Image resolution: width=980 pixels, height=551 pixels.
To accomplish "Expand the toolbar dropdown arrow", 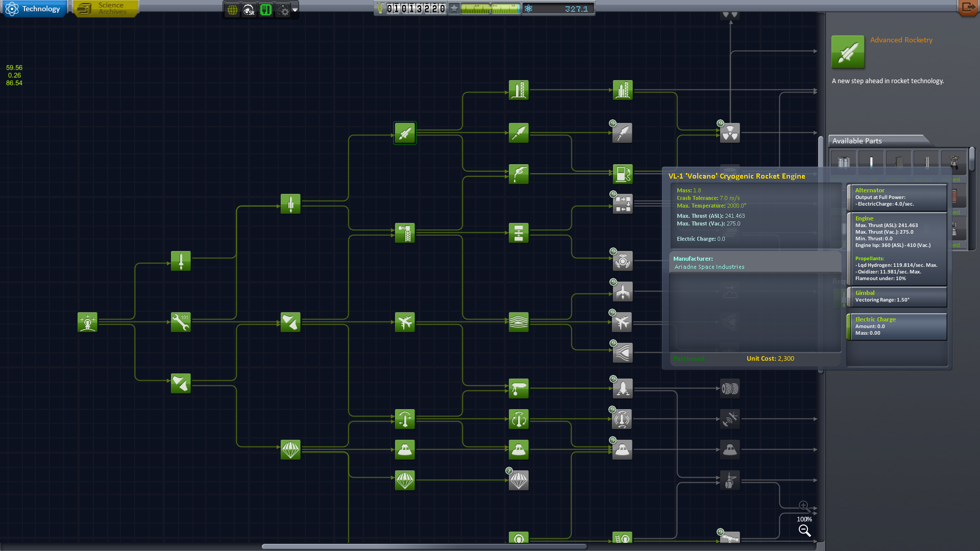I will point(295,10).
